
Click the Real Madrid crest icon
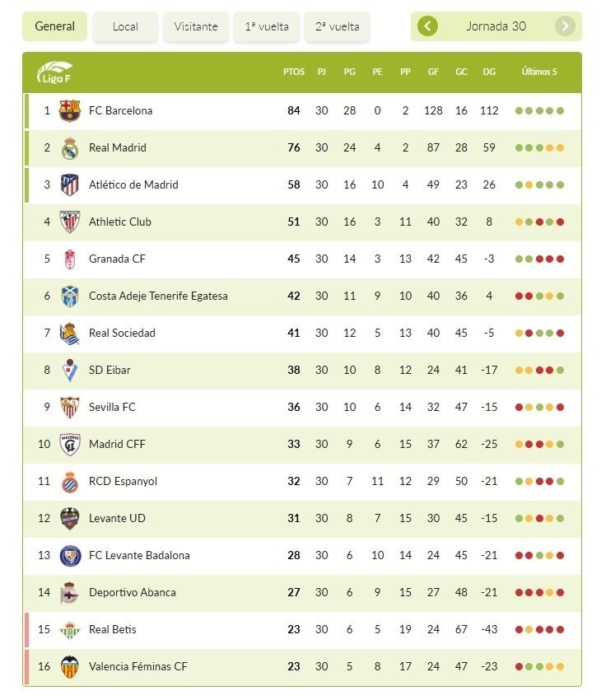[70, 147]
